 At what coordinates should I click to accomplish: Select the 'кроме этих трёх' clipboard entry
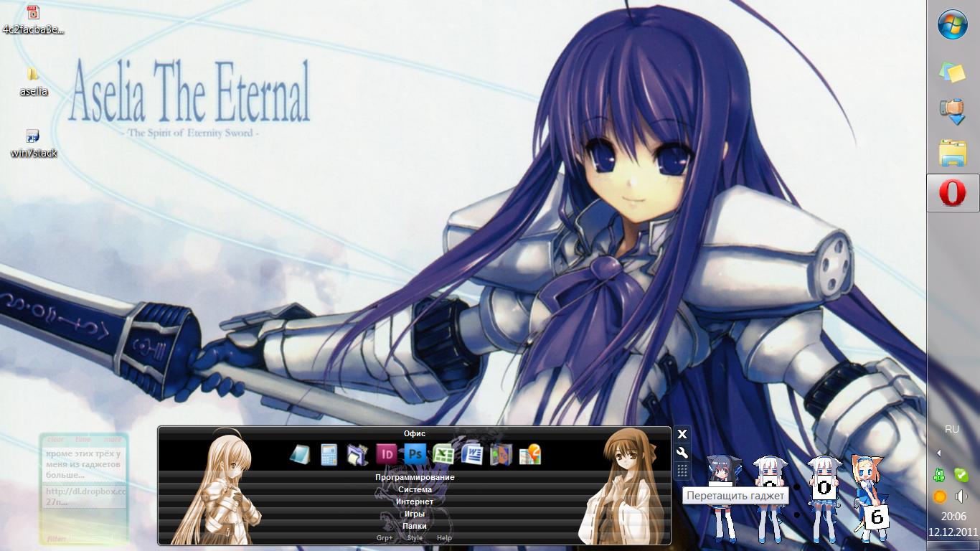coord(85,464)
